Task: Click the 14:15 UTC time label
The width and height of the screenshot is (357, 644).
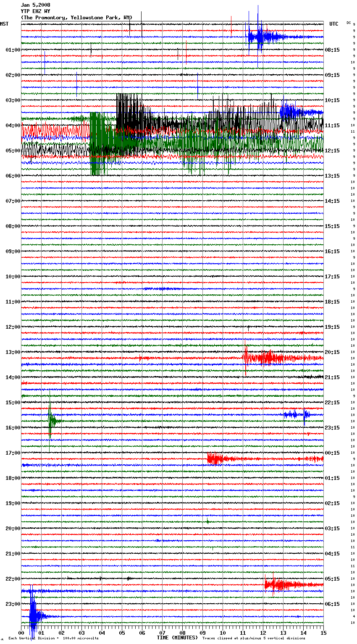Action: pyautogui.click(x=332, y=201)
